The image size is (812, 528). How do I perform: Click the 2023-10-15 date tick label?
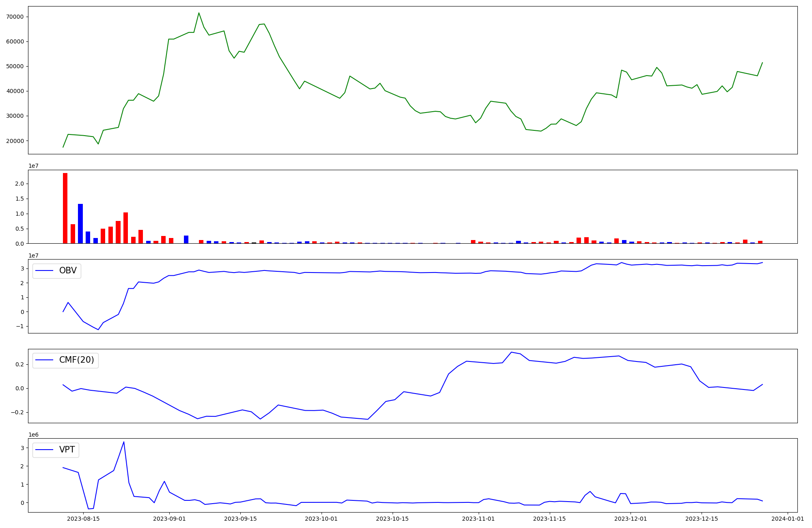(392, 519)
